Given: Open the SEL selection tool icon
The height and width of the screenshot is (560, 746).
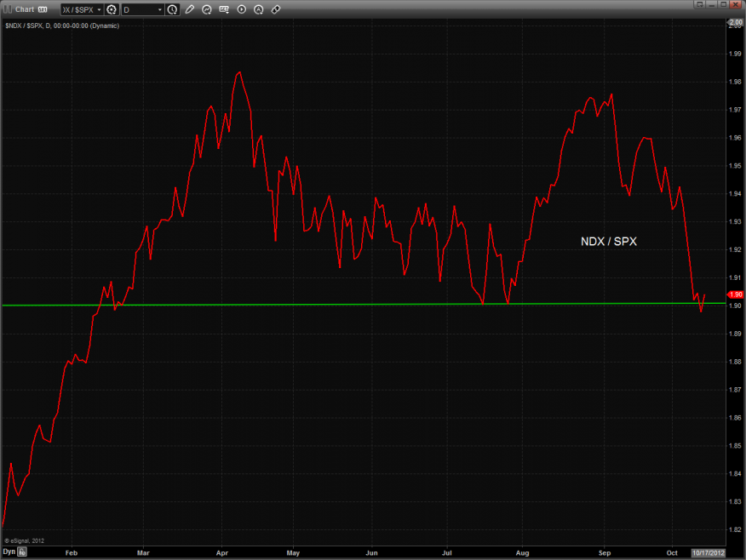Looking at the screenshot, I should (224, 9).
